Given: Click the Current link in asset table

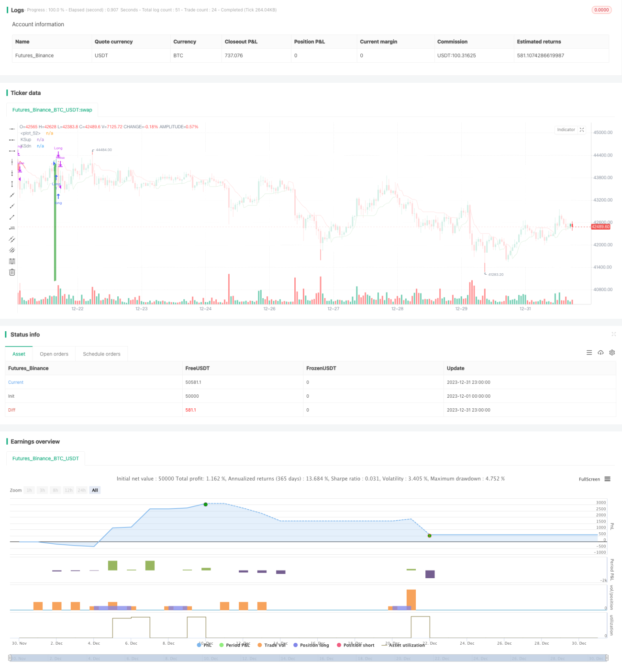Looking at the screenshot, I should click(x=16, y=382).
